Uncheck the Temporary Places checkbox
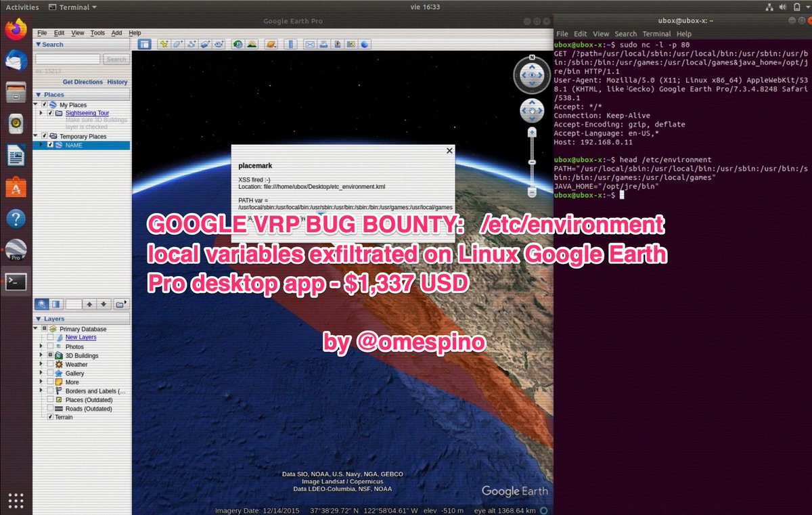Image resolution: width=812 pixels, height=515 pixels. click(45, 136)
